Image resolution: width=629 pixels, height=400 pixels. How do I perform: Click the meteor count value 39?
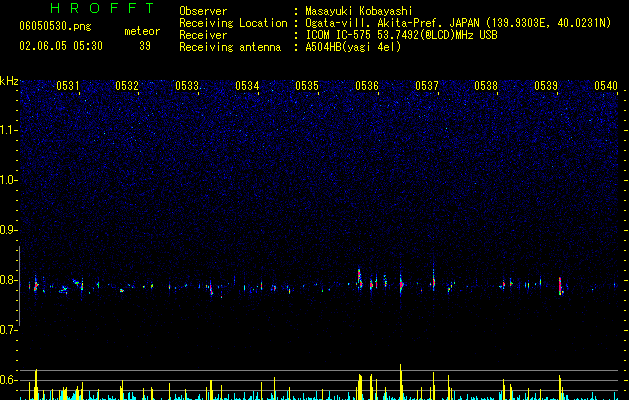[x=145, y=46]
